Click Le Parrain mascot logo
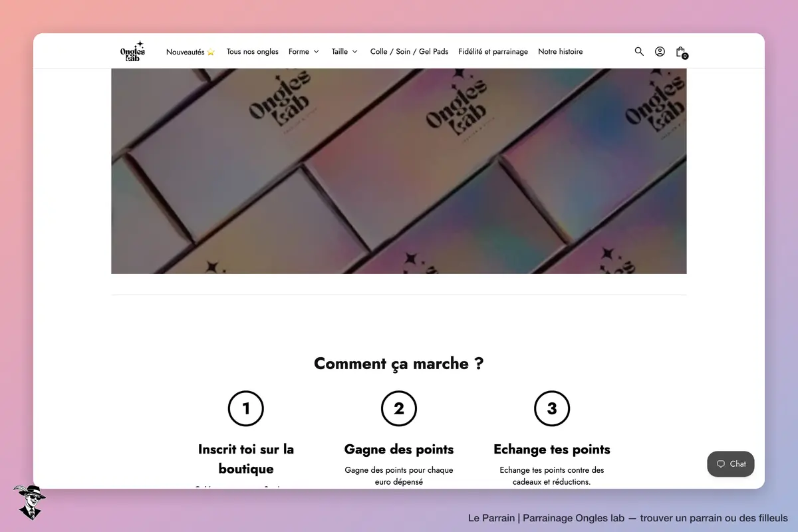The height and width of the screenshot is (532, 798). (29, 502)
